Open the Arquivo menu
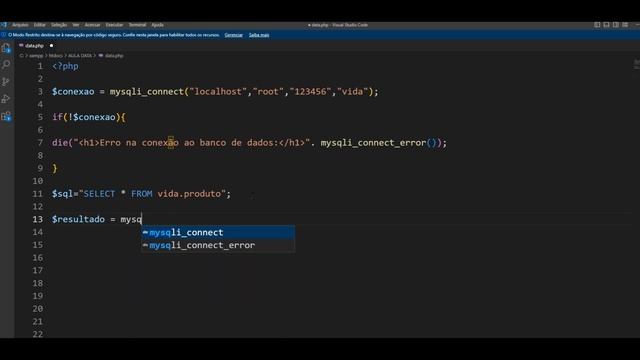640x360 pixels. 20,25
